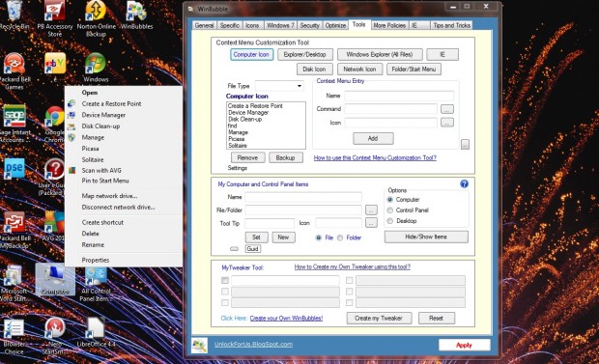Browse for Command using the ellipsis button
Screen dimensions: 599x364
click(447, 109)
